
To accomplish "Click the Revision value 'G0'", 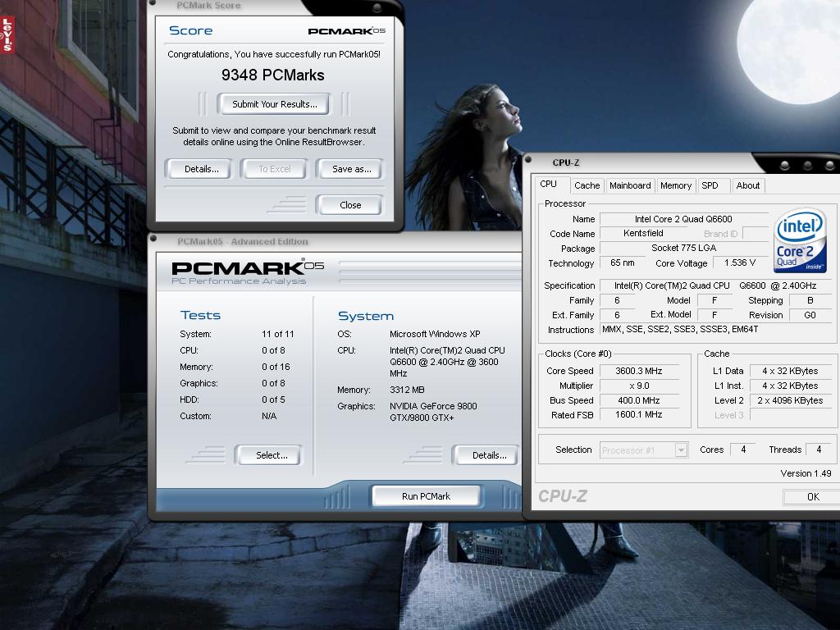I will coord(810,315).
